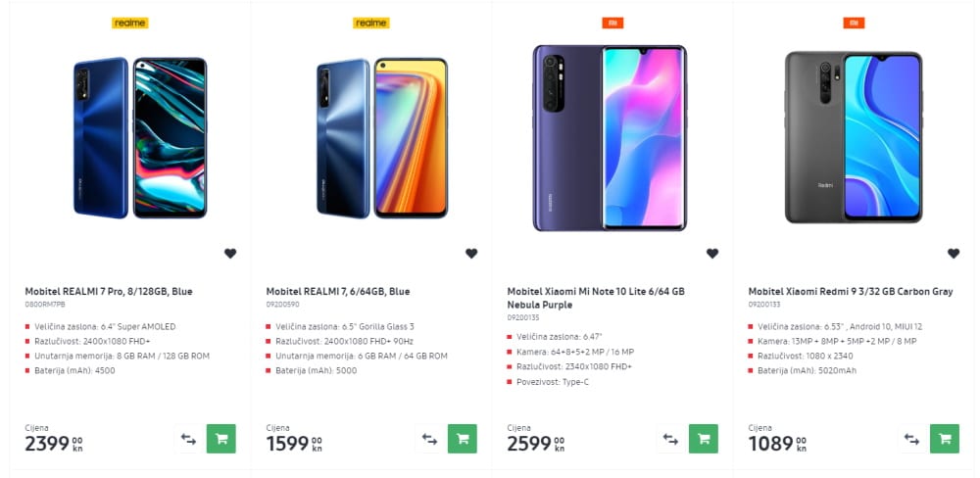Open Mobitel REALMI 7, 6/64GB, Blue title
Image resolution: width=980 pixels, height=478 pixels.
point(338,291)
